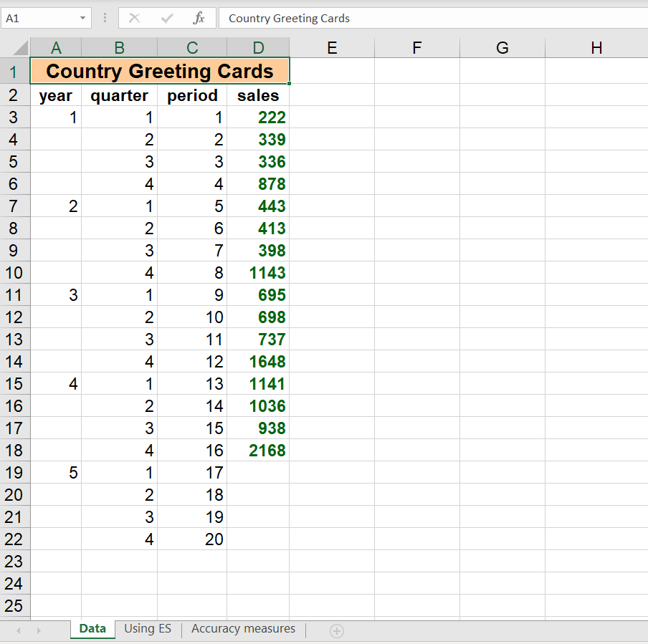
Task: Select column B header
Action: coord(119,47)
